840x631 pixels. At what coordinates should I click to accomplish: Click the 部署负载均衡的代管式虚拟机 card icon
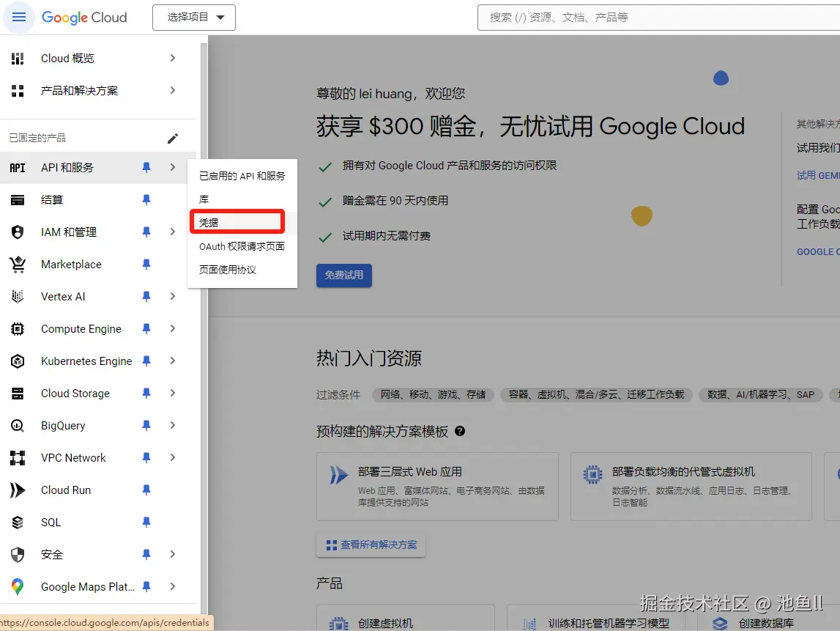pos(592,474)
